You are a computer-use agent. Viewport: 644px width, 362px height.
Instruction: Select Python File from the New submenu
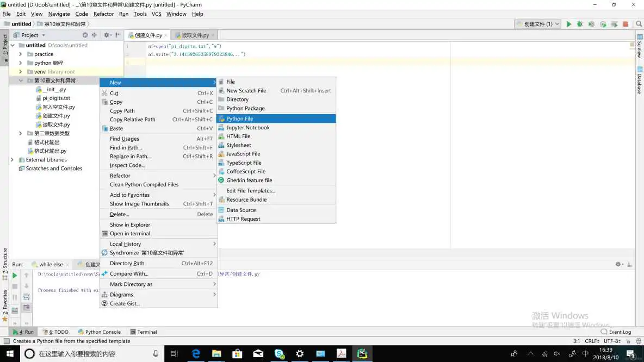click(239, 118)
